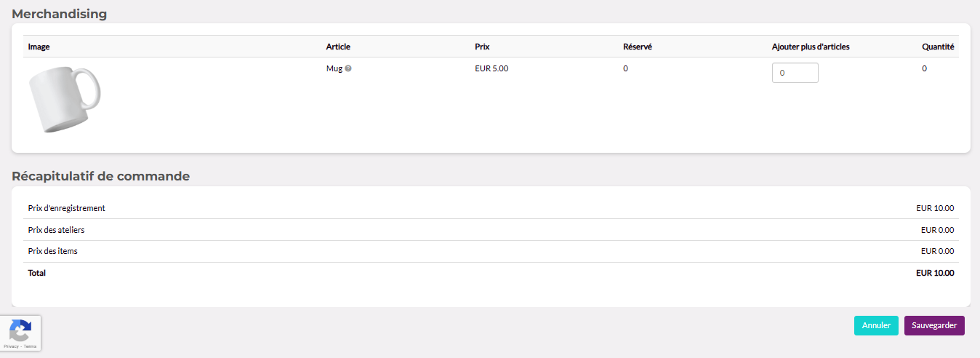Viewport: 980px width, 358px height.
Task: Open the reCAPTCHA Privacy link
Action: point(11,346)
